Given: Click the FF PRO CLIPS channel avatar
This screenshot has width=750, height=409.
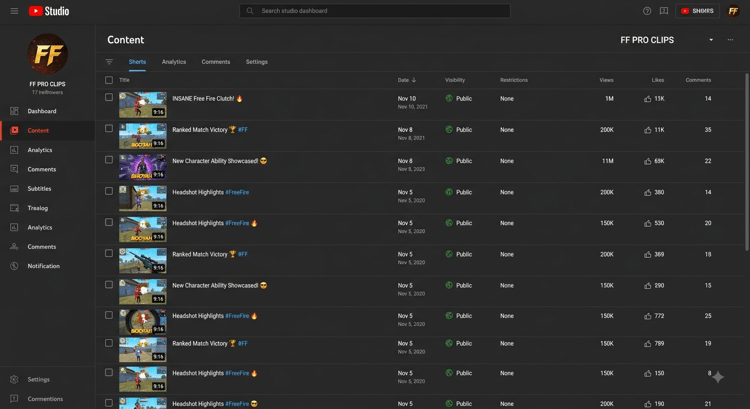Looking at the screenshot, I should coord(47,54).
